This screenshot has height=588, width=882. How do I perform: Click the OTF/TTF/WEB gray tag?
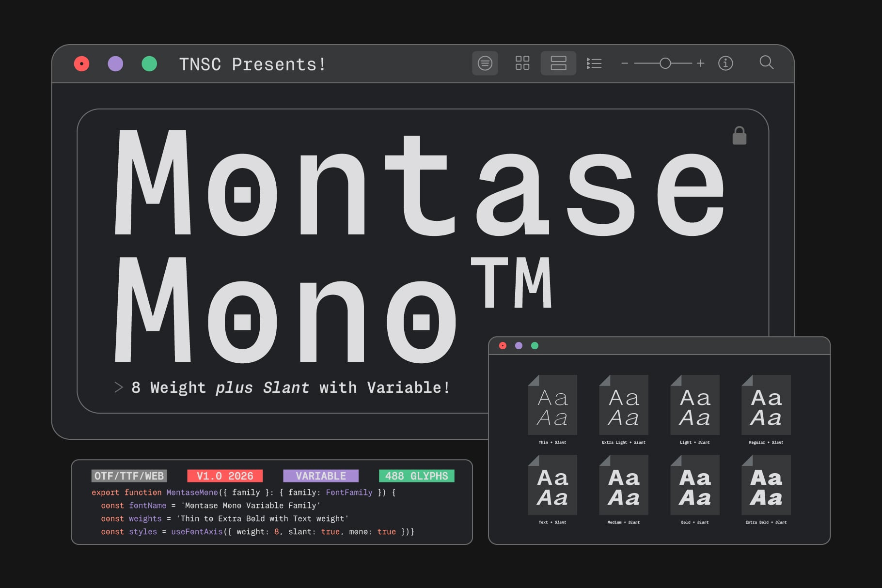point(129,476)
